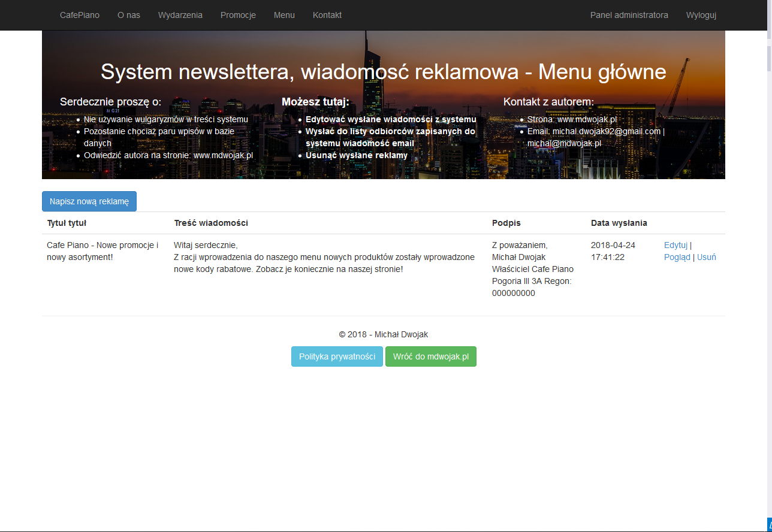
Task: Click Wróć do mdwojak.pl button
Action: click(431, 356)
